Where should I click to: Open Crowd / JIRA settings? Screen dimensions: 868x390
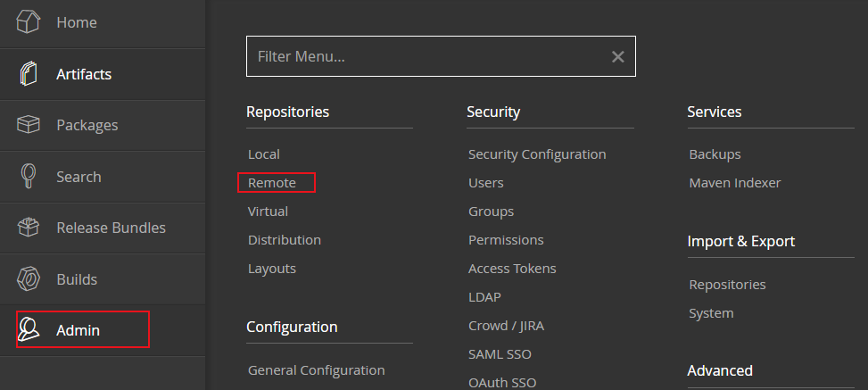click(506, 326)
